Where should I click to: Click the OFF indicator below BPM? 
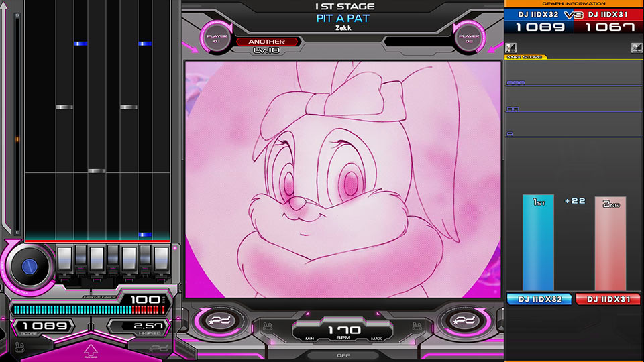(343, 355)
